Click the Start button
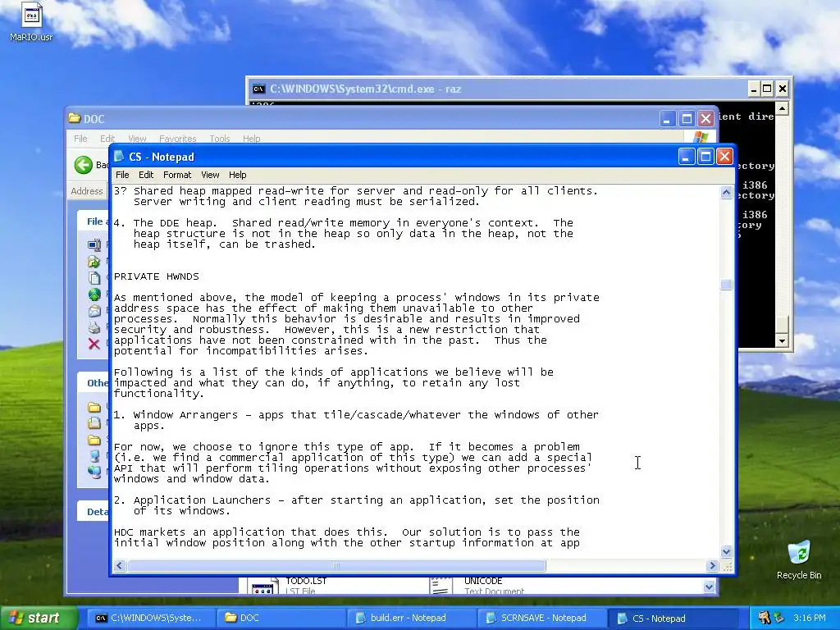The width and height of the screenshot is (840, 630). pos(39,618)
